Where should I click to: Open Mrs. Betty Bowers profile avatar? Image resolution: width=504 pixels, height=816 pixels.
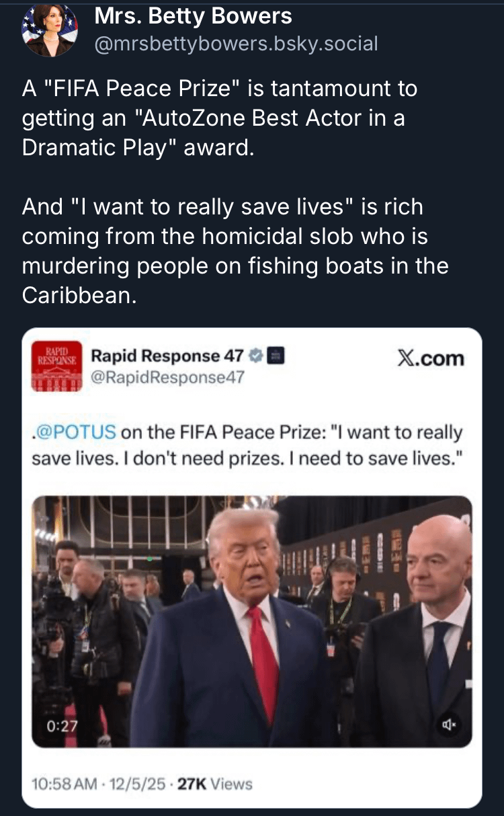[50, 30]
